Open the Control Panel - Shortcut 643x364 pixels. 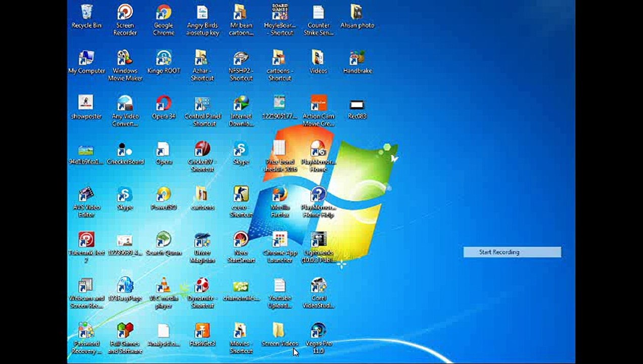click(202, 111)
